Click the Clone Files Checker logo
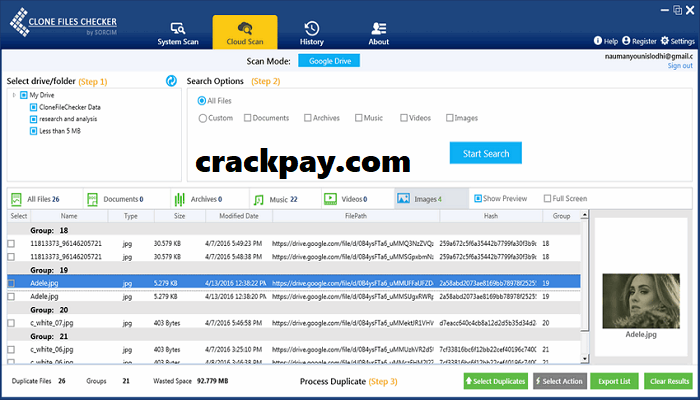 click(x=63, y=23)
